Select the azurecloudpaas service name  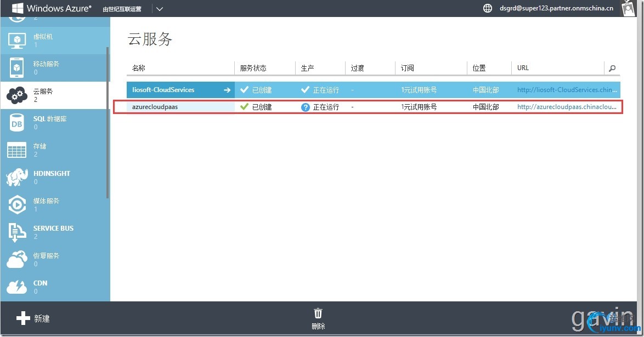tap(155, 107)
